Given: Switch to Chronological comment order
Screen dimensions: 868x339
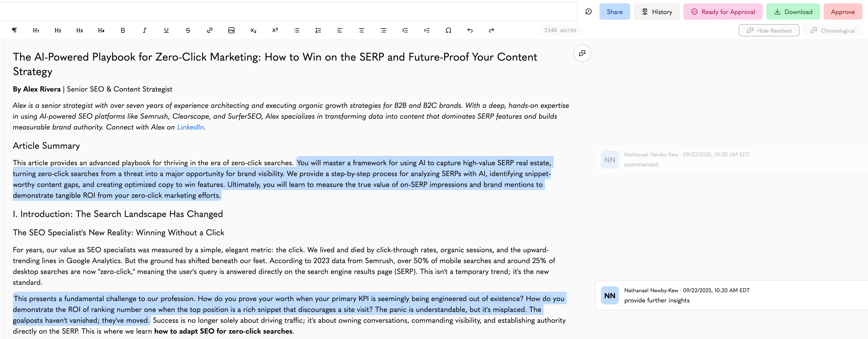Looking at the screenshot, I should coord(832,30).
